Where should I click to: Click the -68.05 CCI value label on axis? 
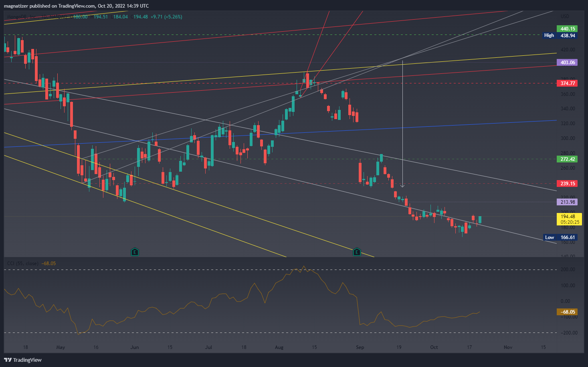point(567,312)
